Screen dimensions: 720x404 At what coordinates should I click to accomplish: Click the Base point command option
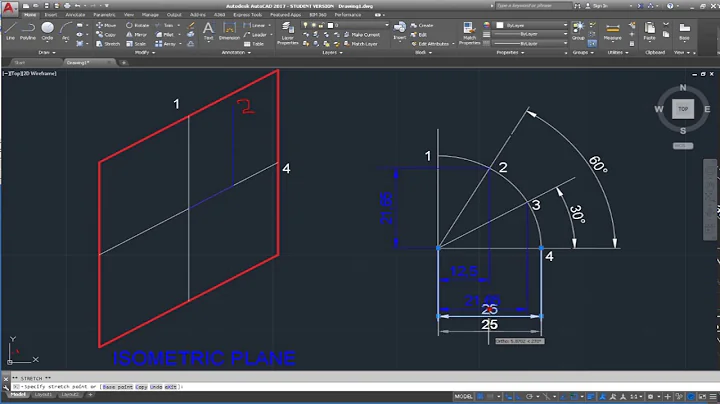(118, 387)
